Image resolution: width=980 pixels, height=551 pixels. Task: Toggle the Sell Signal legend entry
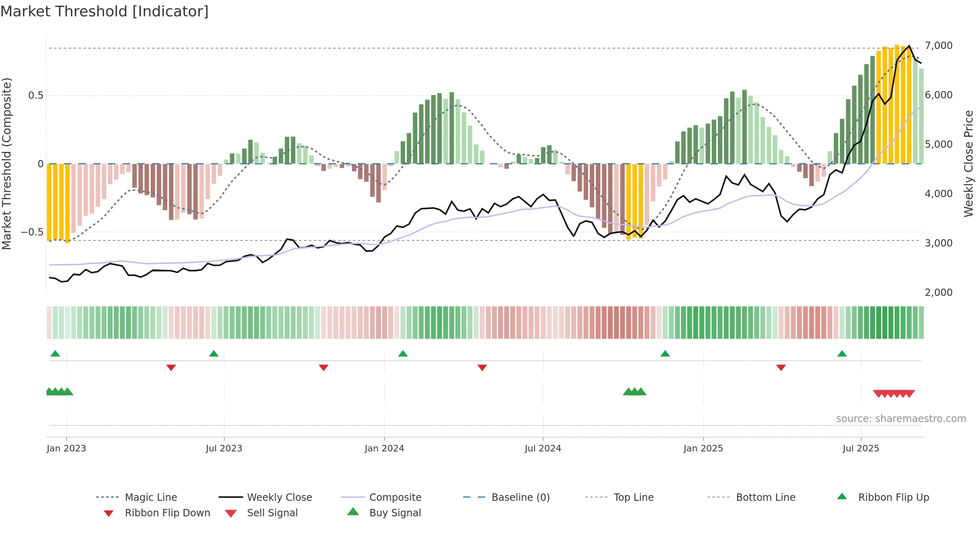pos(261,513)
